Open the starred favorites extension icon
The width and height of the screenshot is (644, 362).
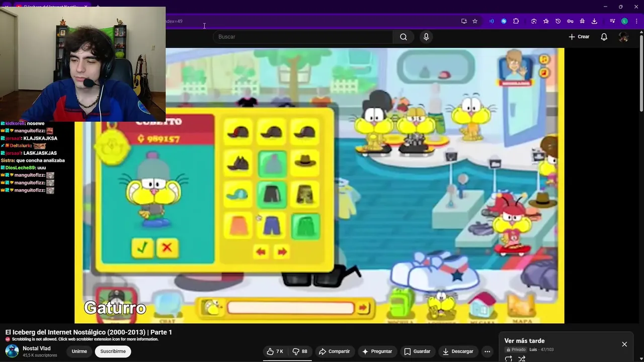546,21
